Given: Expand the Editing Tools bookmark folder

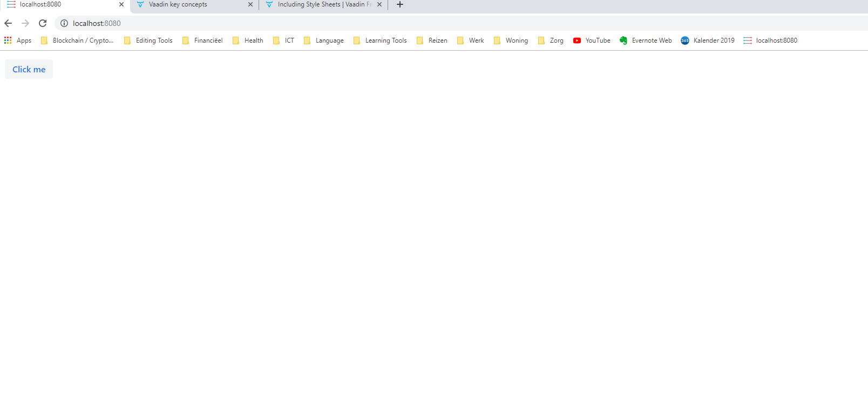Looking at the screenshot, I should pos(148,40).
